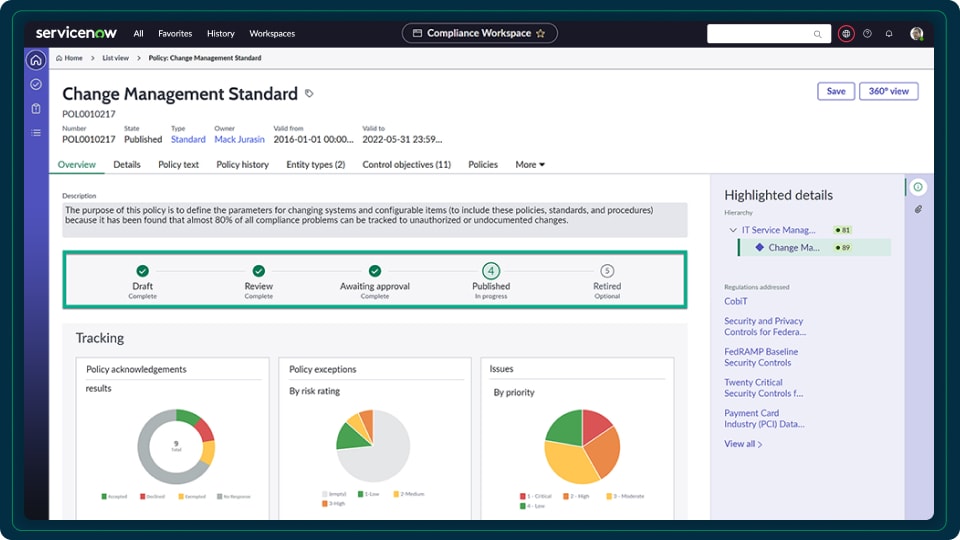The image size is (960, 540).
Task: Click the green slice of Issues pie chart
Action: coord(563,429)
